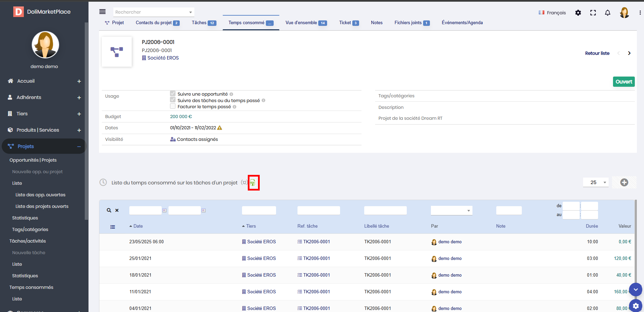Clear filters with the X icon
644x312 pixels.
(117, 210)
